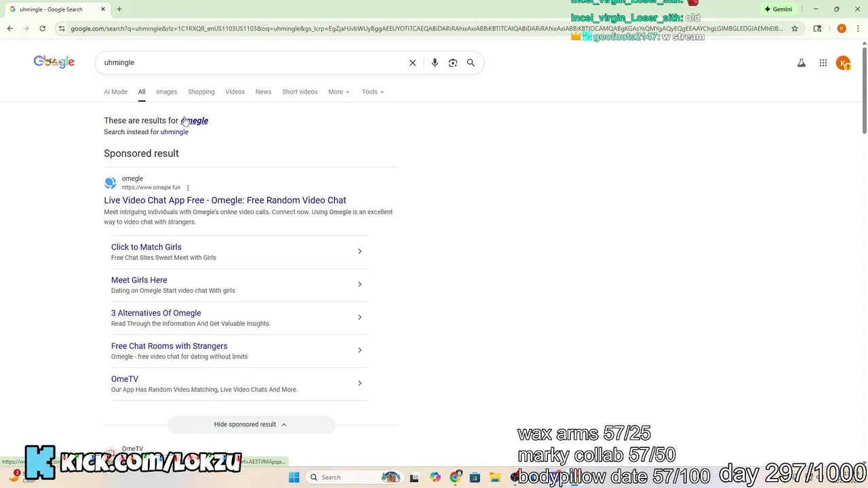The image size is (868, 488).
Task: Open Google apps grid
Action: pos(823,63)
